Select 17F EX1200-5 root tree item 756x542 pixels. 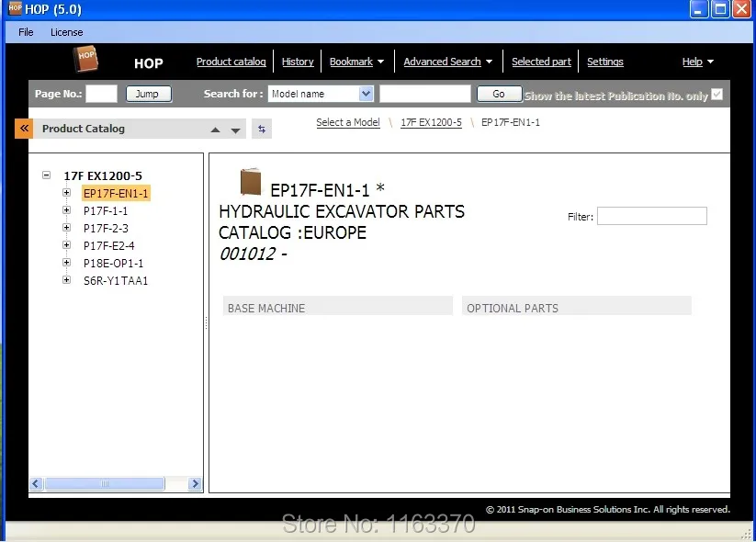(103, 175)
